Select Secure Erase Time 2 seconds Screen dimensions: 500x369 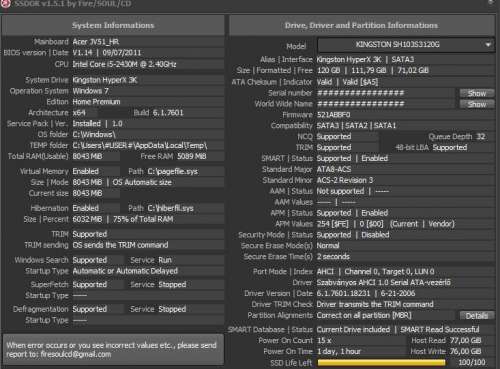[333, 257]
